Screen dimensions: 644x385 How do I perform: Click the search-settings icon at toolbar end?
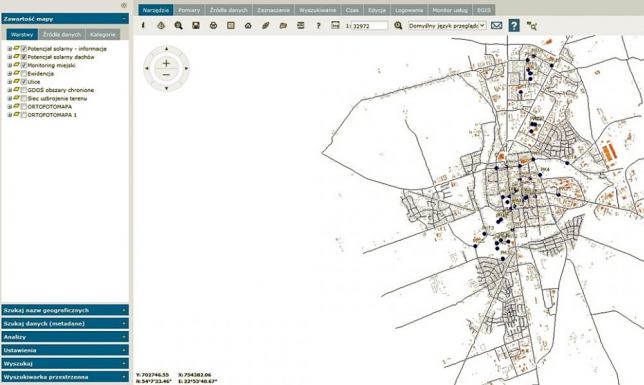pyautogui.click(x=531, y=26)
